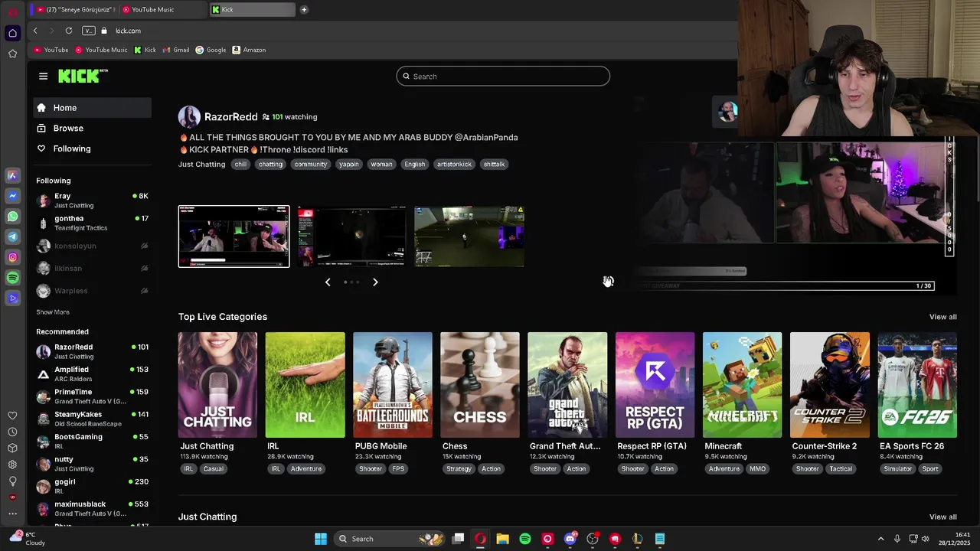Open Discord from the Windows taskbar
Image resolution: width=980 pixels, height=551 pixels.
(570, 539)
